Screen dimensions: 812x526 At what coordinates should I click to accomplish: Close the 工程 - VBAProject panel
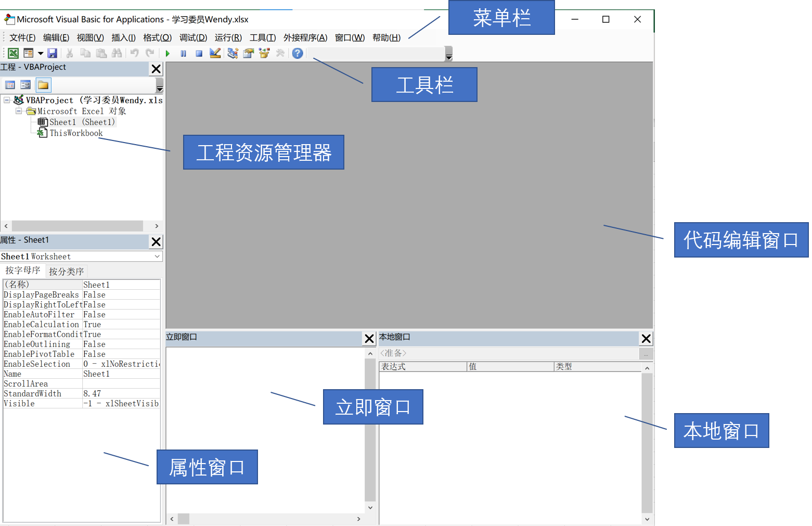click(x=156, y=69)
